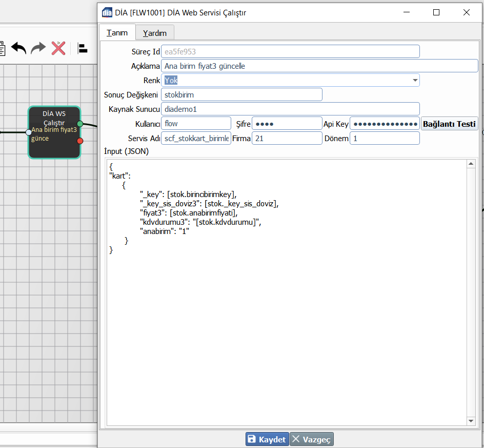
Task: Click the align left toolbar icon
Action: pos(82,48)
